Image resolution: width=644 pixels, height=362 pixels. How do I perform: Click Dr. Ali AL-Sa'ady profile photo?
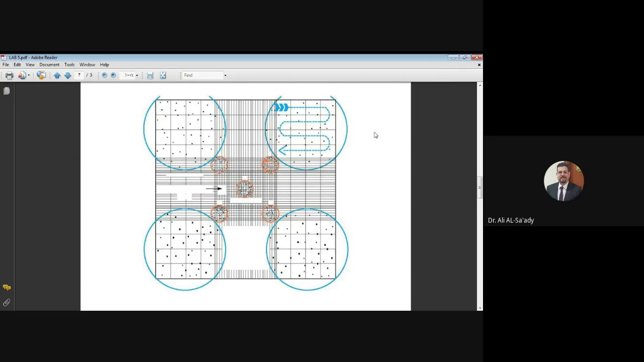(563, 181)
